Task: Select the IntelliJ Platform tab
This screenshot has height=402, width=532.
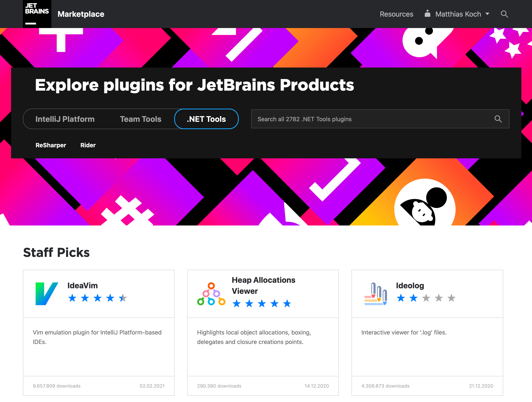Action: 65,119
